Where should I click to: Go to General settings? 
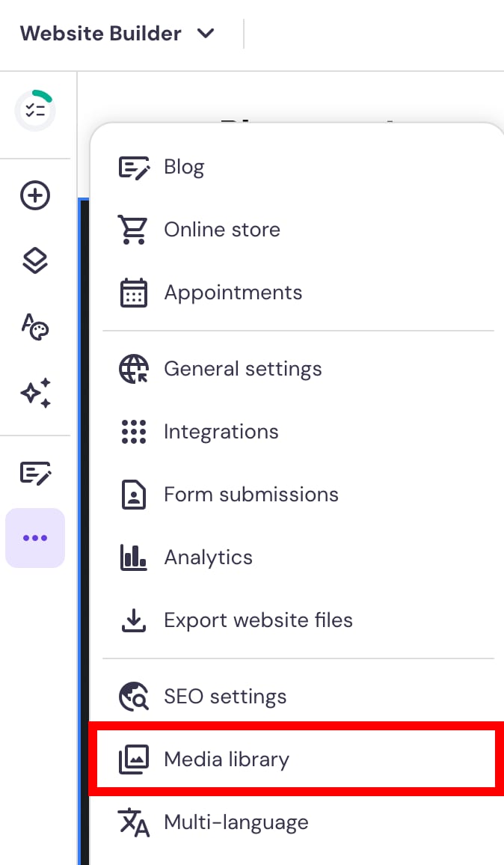click(243, 369)
